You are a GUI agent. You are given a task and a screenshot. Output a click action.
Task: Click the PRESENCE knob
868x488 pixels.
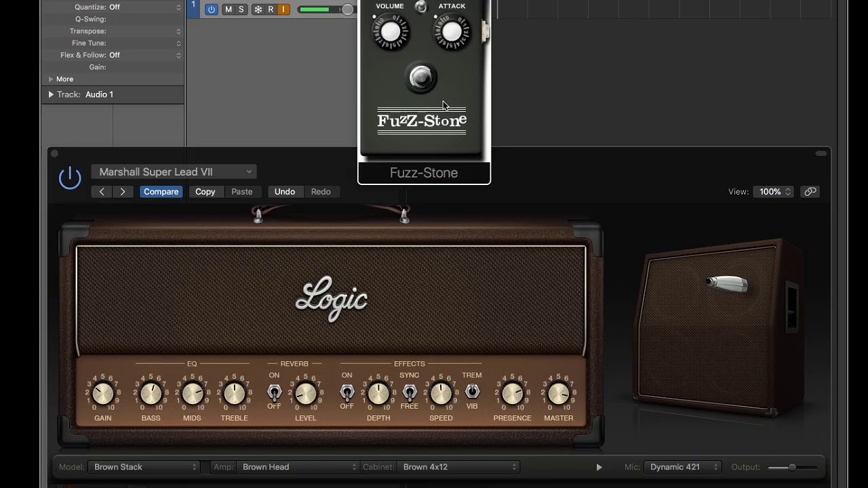pyautogui.click(x=513, y=393)
